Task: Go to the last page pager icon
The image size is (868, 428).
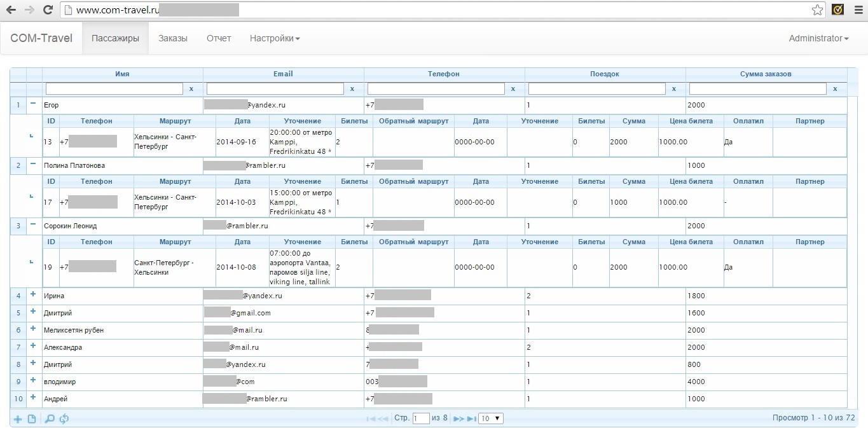Action: [x=471, y=418]
